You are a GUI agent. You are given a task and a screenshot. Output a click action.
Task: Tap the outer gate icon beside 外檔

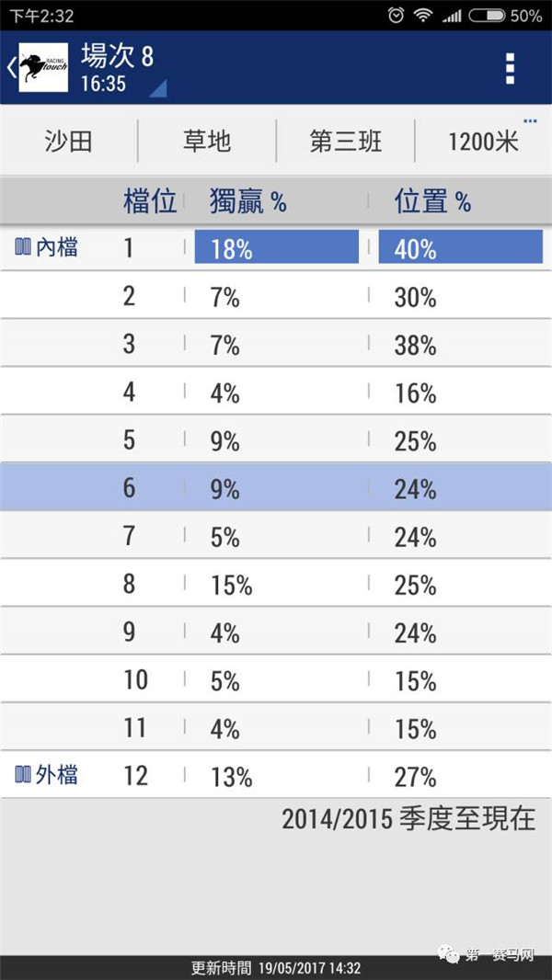pyautogui.click(x=23, y=774)
